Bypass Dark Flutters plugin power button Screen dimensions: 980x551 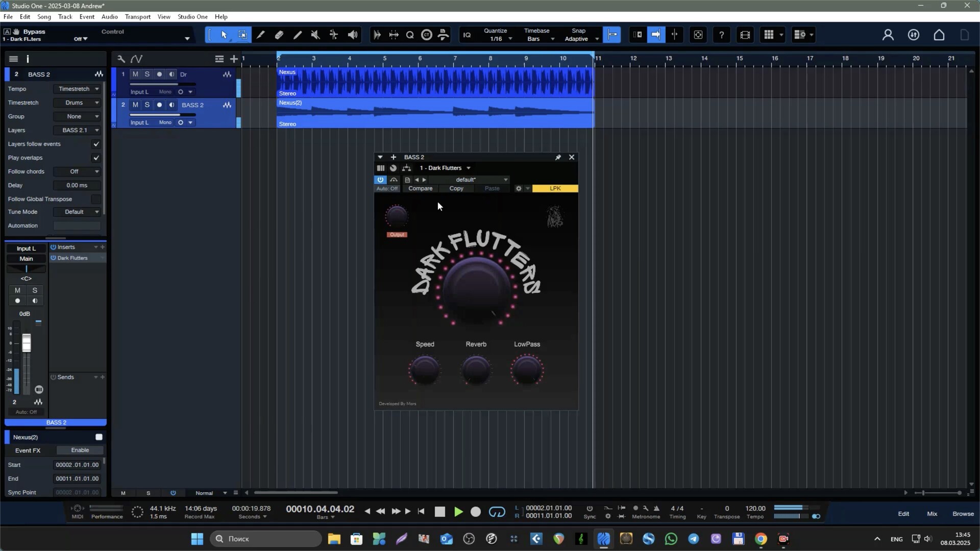[380, 180]
